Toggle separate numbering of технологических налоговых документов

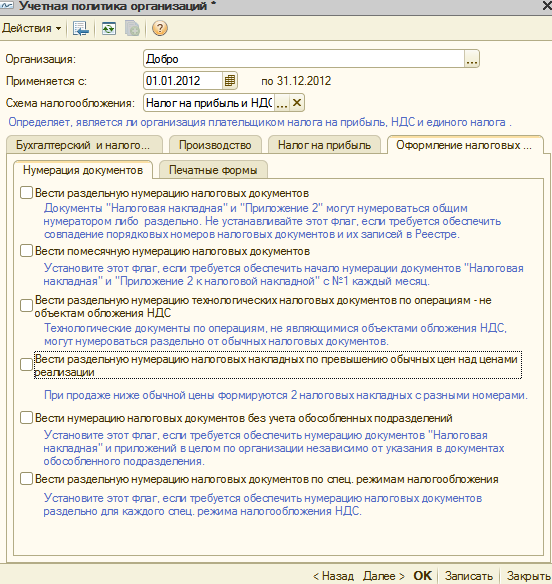pyautogui.click(x=26, y=306)
